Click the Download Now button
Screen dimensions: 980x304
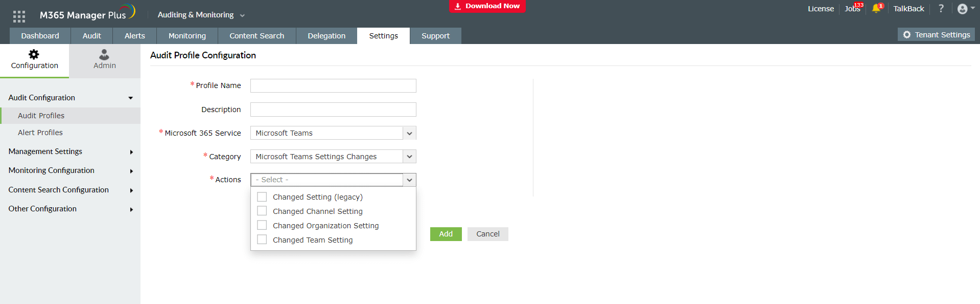coord(487,6)
